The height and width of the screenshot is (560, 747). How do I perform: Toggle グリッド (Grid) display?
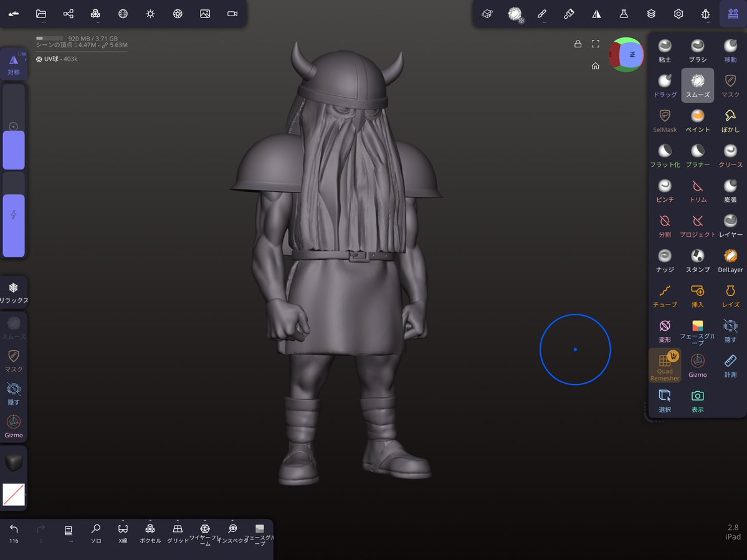[178, 533]
